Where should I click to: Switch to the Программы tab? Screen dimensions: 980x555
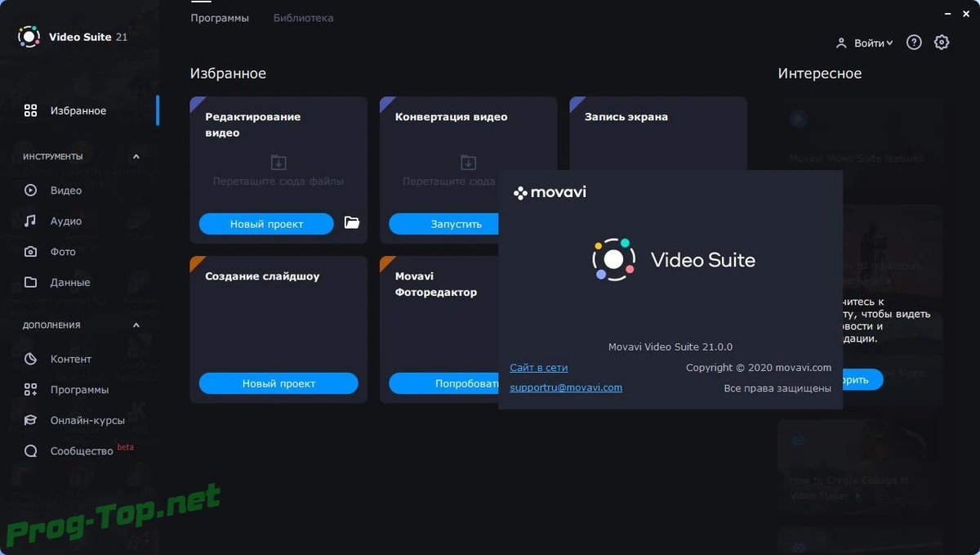point(220,18)
